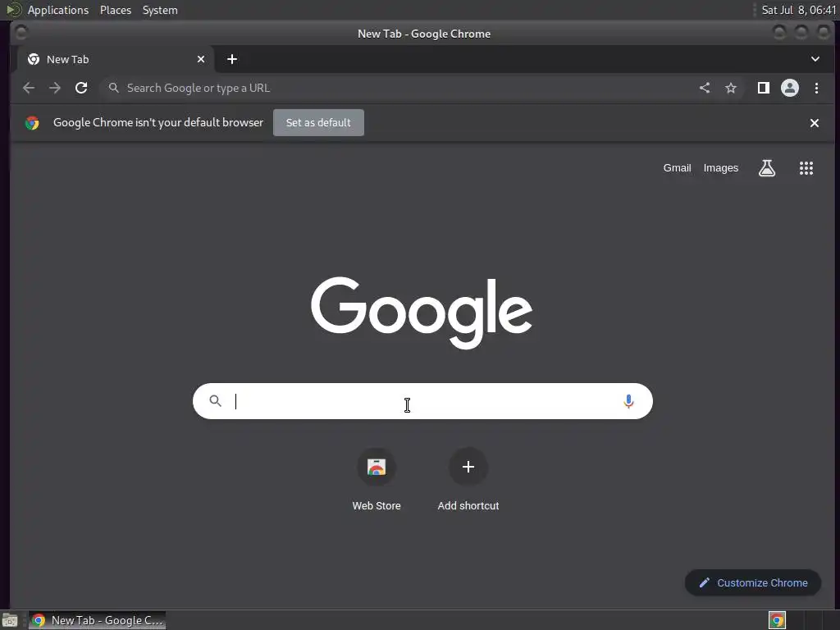Open Chrome's three-dot menu

pos(816,88)
